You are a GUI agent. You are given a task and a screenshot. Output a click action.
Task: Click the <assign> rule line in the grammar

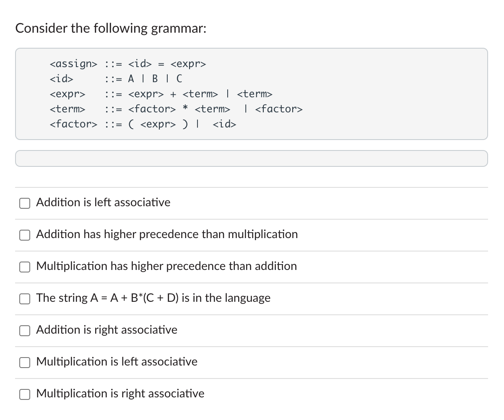click(x=128, y=64)
